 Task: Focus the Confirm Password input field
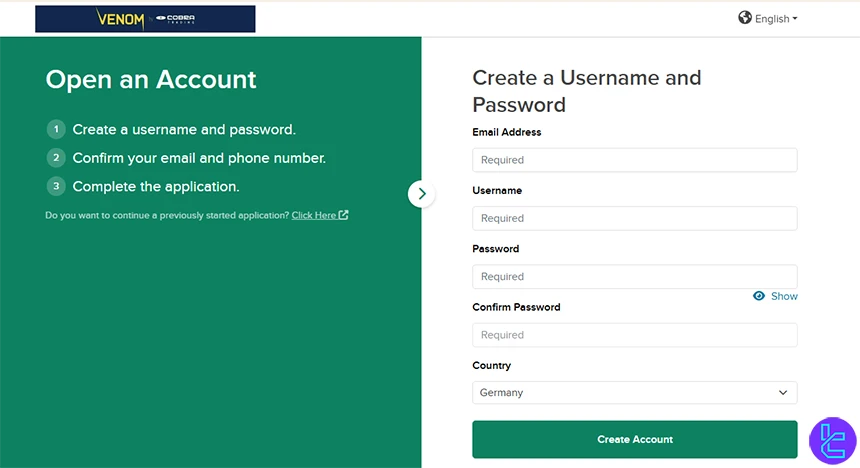tap(635, 335)
